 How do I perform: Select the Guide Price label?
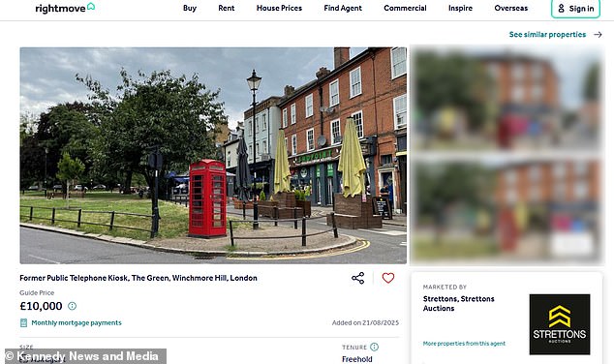[37, 292]
